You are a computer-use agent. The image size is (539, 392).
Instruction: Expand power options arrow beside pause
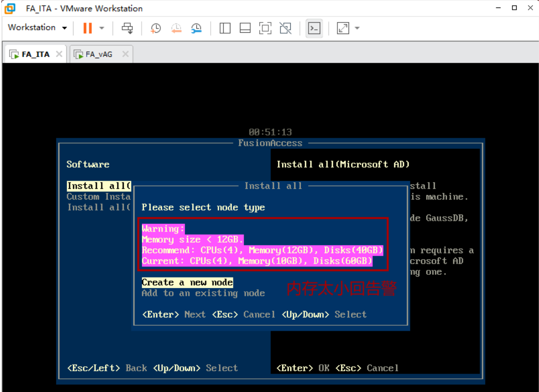[x=102, y=28]
